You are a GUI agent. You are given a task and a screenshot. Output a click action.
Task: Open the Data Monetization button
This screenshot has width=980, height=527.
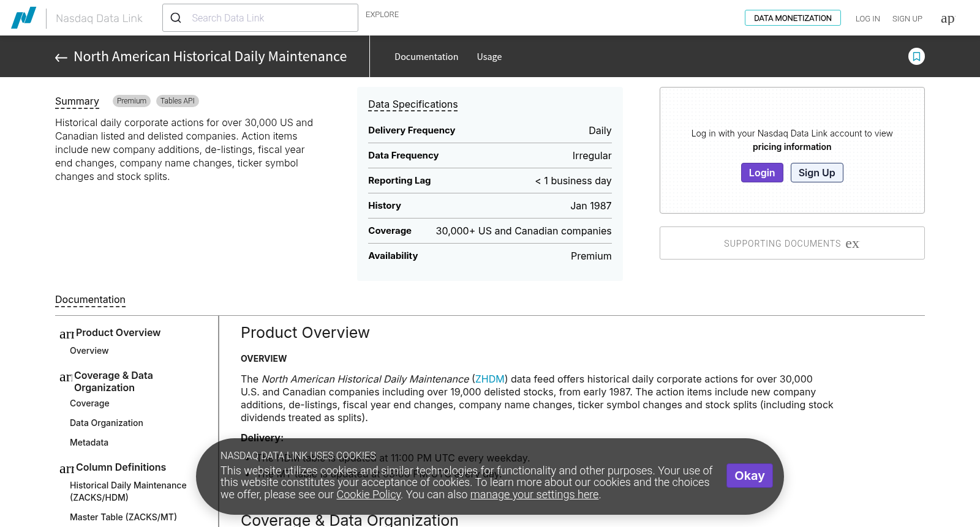click(793, 18)
